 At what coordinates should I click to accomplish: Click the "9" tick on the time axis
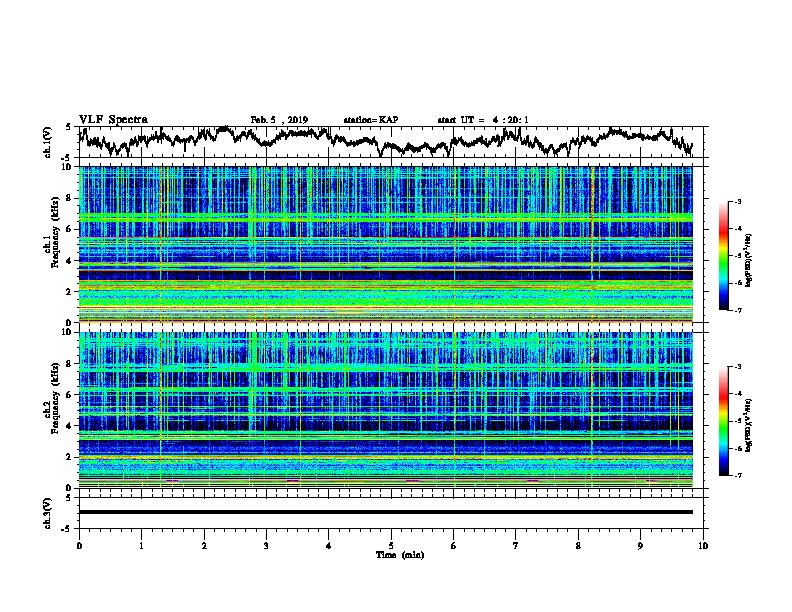640,546
